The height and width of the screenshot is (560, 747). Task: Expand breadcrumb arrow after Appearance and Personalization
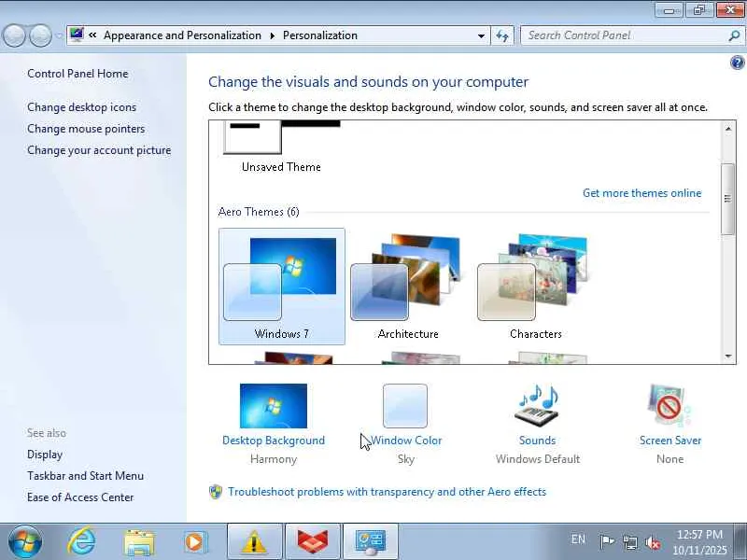(272, 35)
